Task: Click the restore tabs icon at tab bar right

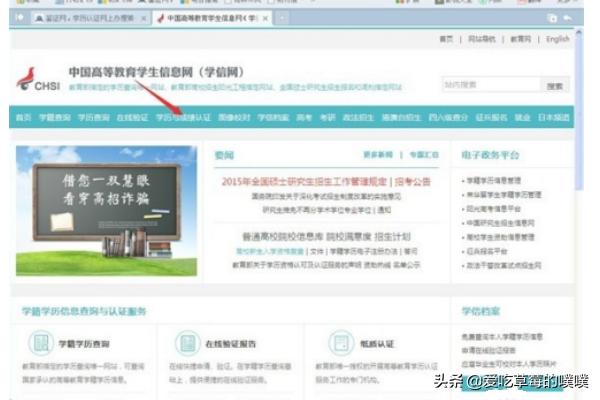Action: click(552, 18)
